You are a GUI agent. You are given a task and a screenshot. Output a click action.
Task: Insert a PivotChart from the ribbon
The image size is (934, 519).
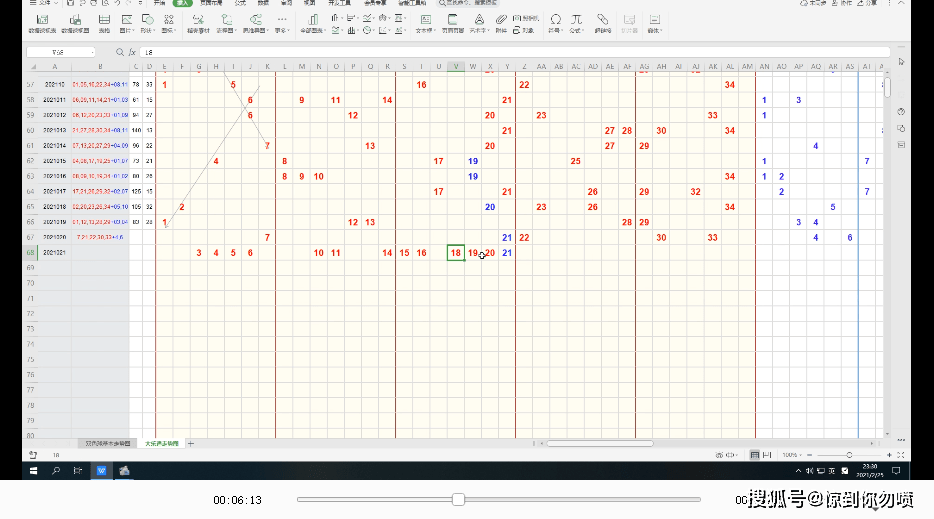tap(75, 23)
